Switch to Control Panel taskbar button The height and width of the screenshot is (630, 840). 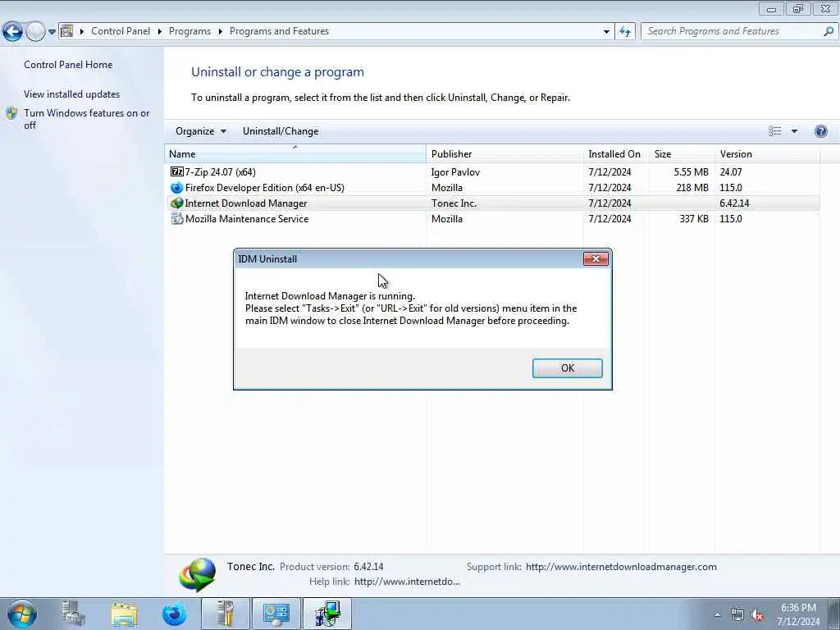point(276,614)
